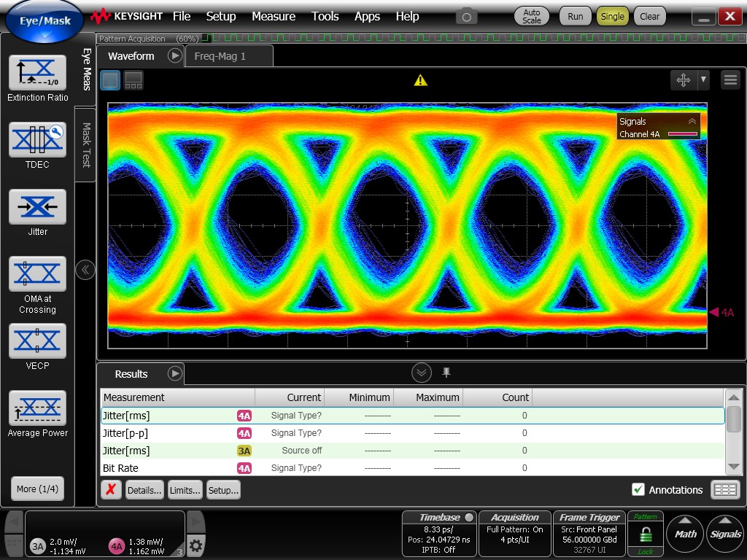
Task: Toggle channel 3A display button
Action: 38,546
